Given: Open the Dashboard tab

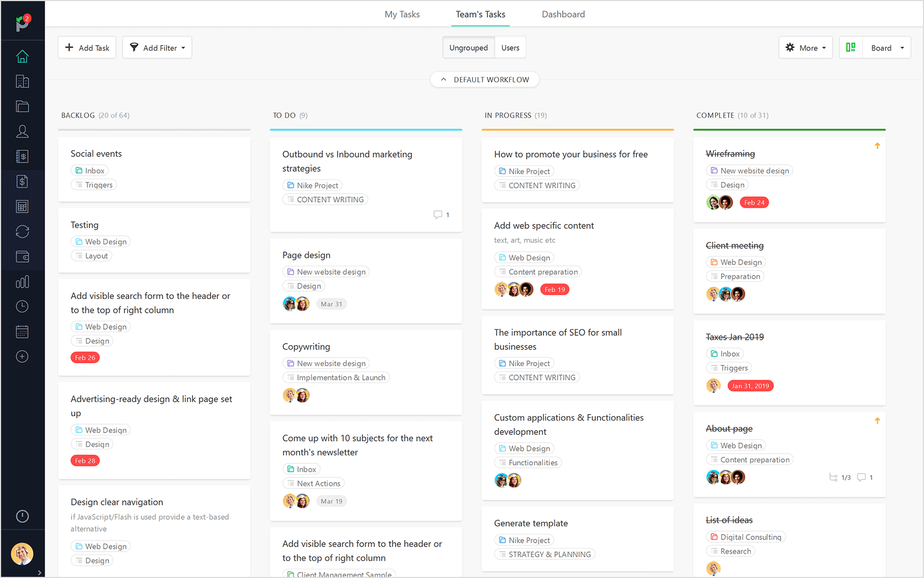Looking at the screenshot, I should tap(563, 14).
